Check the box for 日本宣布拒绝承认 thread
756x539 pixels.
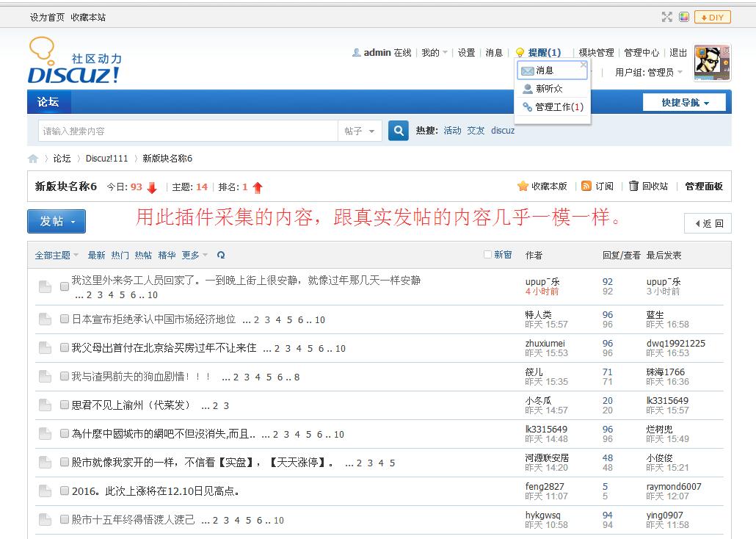pos(64,319)
